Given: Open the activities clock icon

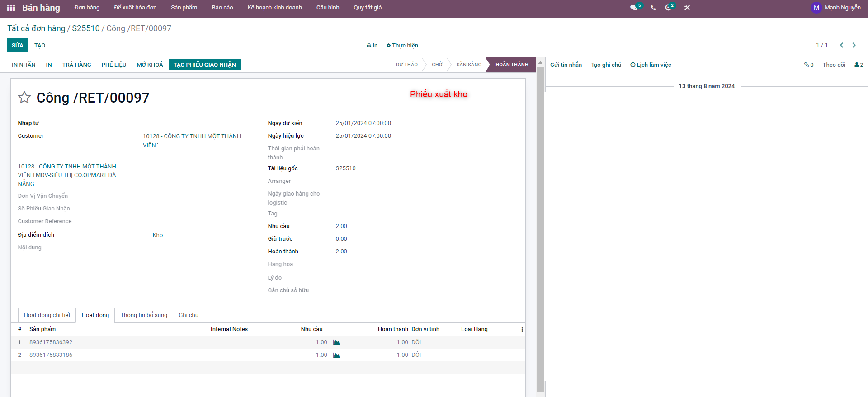Looking at the screenshot, I should tap(669, 8).
